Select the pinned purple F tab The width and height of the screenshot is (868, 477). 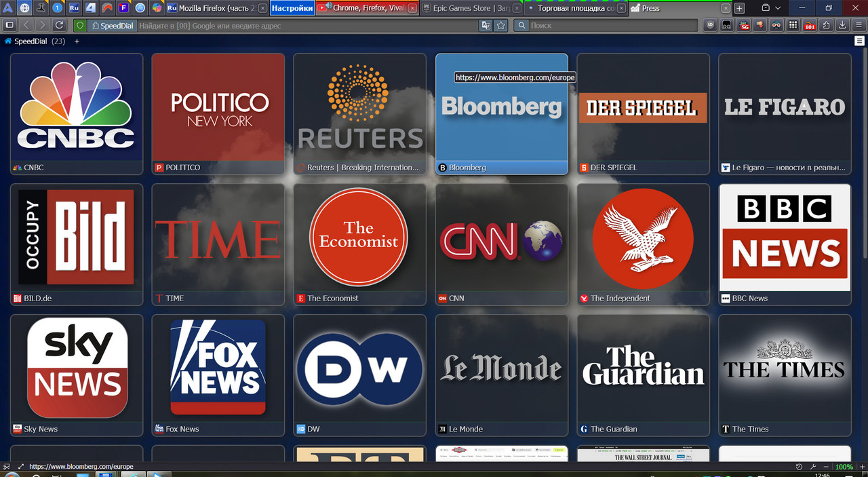click(x=123, y=8)
